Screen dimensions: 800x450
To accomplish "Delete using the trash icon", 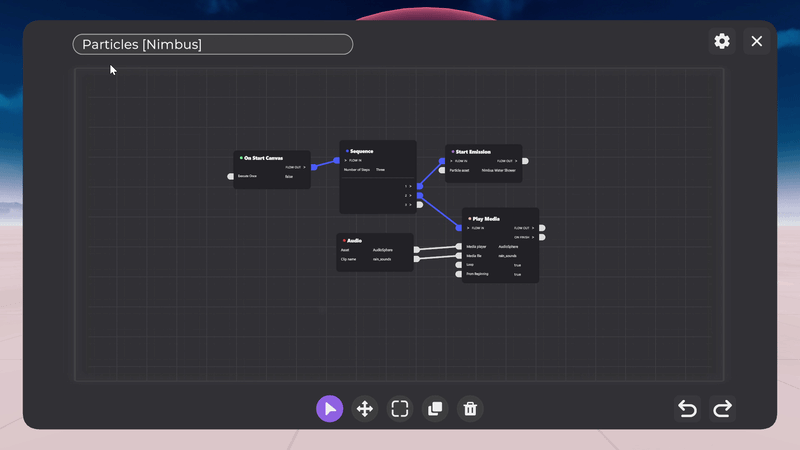I will 470,409.
